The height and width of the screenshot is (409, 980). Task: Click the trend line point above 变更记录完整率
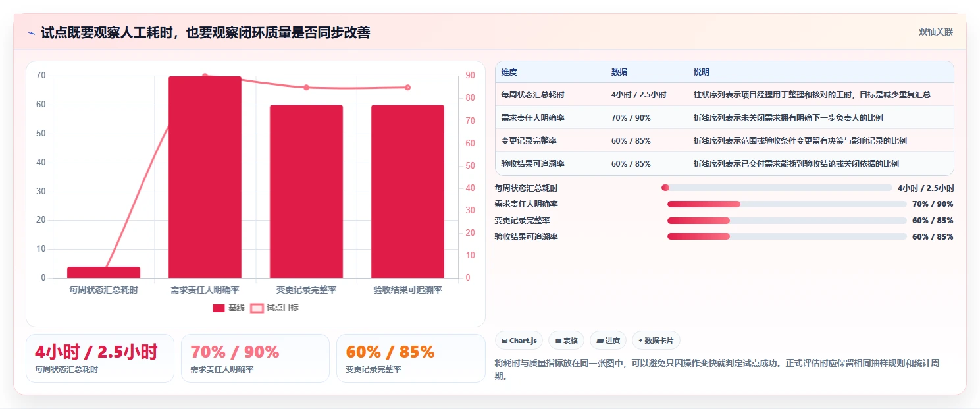click(x=306, y=88)
